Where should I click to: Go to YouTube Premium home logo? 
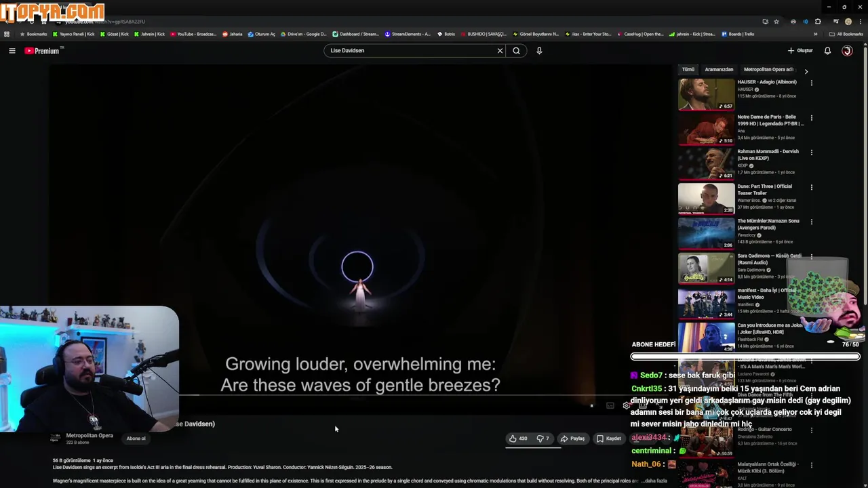[43, 51]
